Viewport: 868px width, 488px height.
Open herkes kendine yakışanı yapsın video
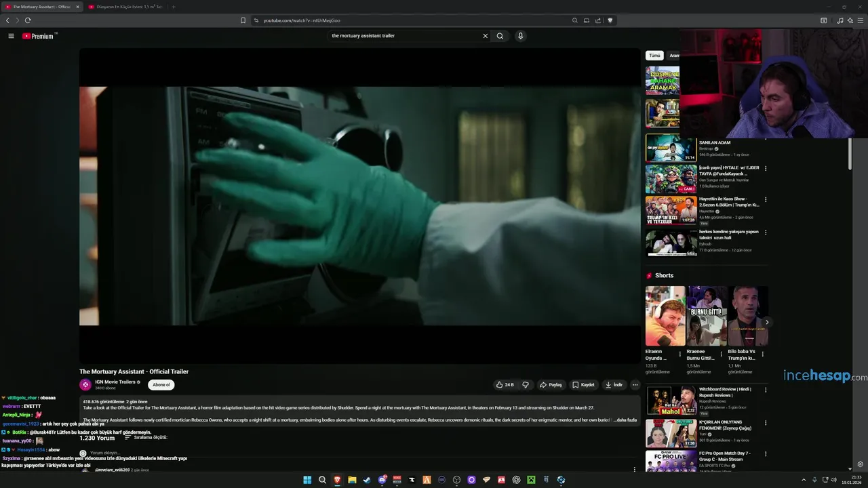[671, 243]
